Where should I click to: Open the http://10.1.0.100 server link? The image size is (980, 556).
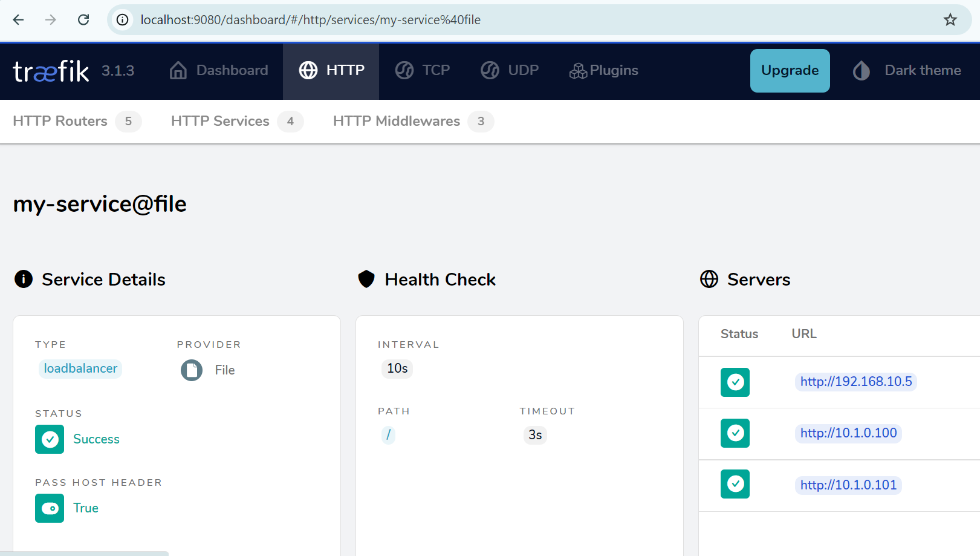click(848, 433)
